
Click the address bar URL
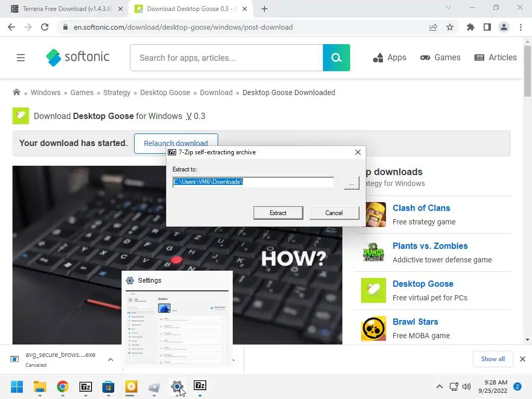point(183,27)
